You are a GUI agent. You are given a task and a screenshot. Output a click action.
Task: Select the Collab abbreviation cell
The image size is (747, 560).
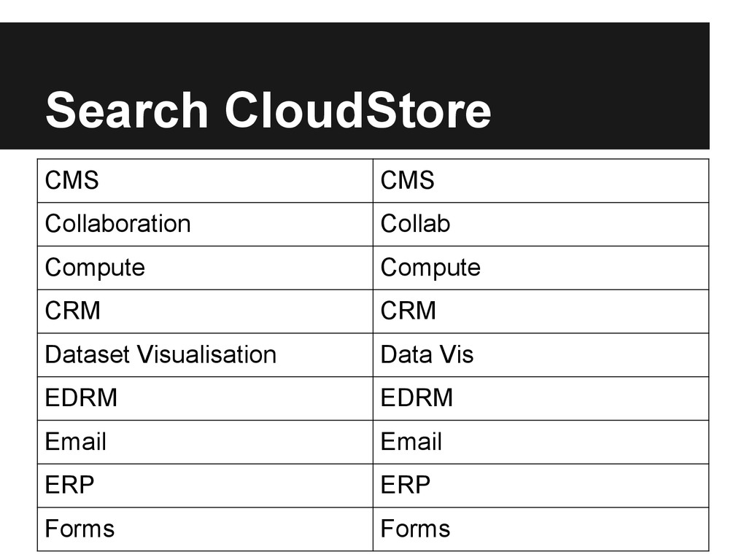pyautogui.click(x=541, y=225)
